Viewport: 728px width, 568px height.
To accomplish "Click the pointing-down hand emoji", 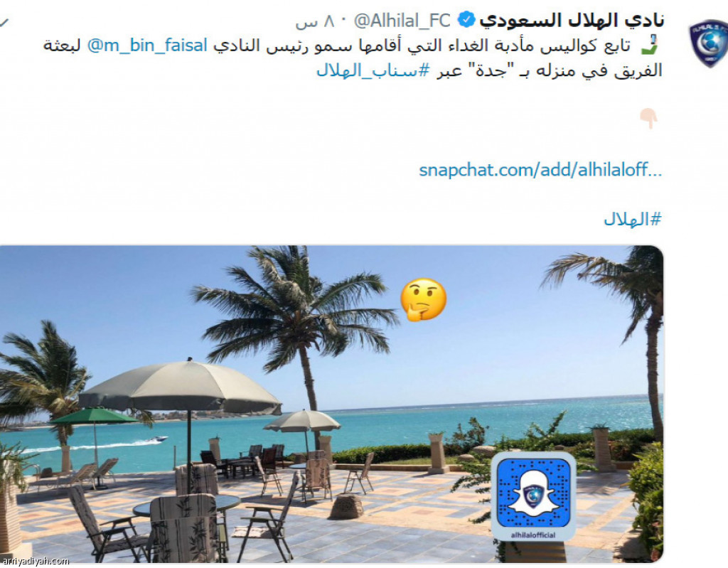I will point(648,119).
